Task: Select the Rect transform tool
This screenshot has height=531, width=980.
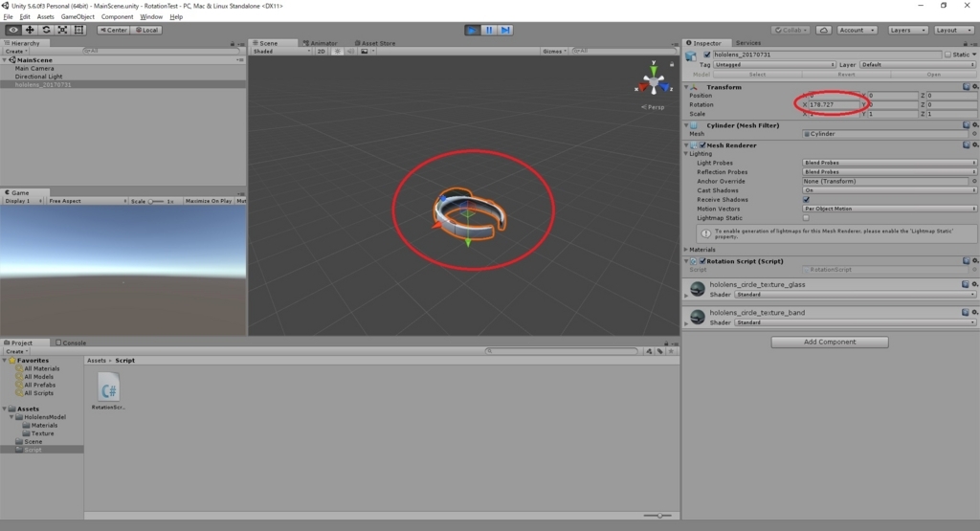Action: (x=78, y=30)
